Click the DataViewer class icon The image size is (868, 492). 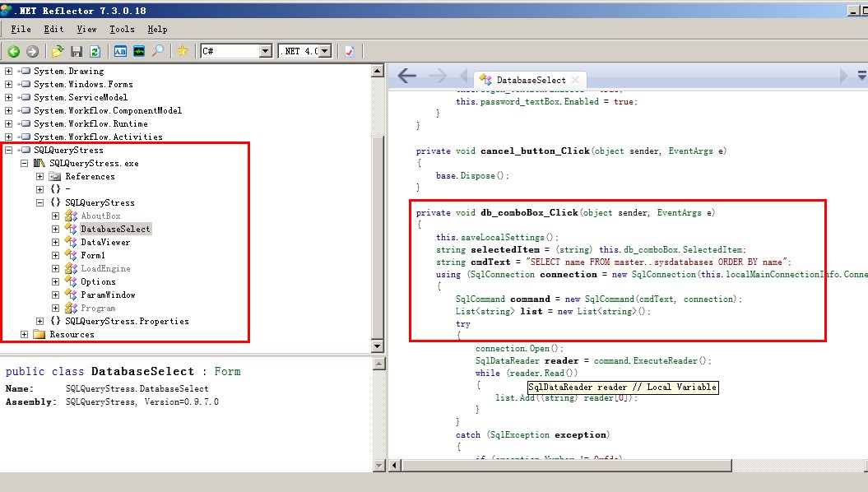tap(71, 242)
